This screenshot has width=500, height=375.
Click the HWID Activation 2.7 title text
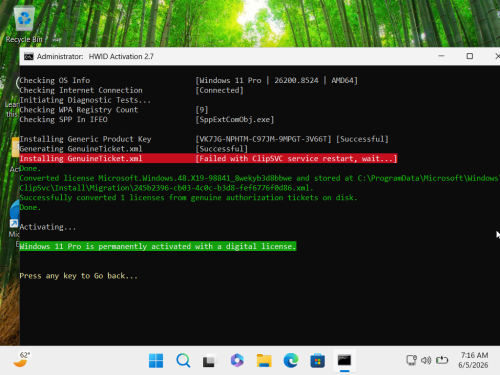(121, 56)
